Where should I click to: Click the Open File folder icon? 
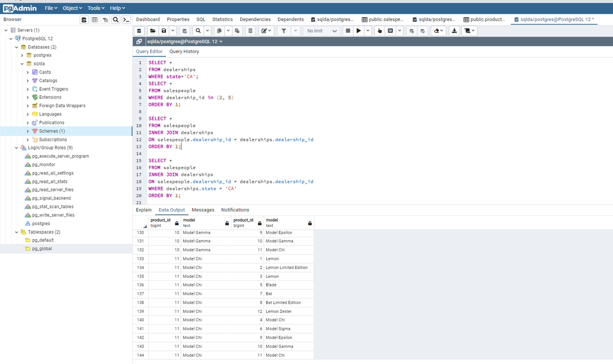coord(152,31)
